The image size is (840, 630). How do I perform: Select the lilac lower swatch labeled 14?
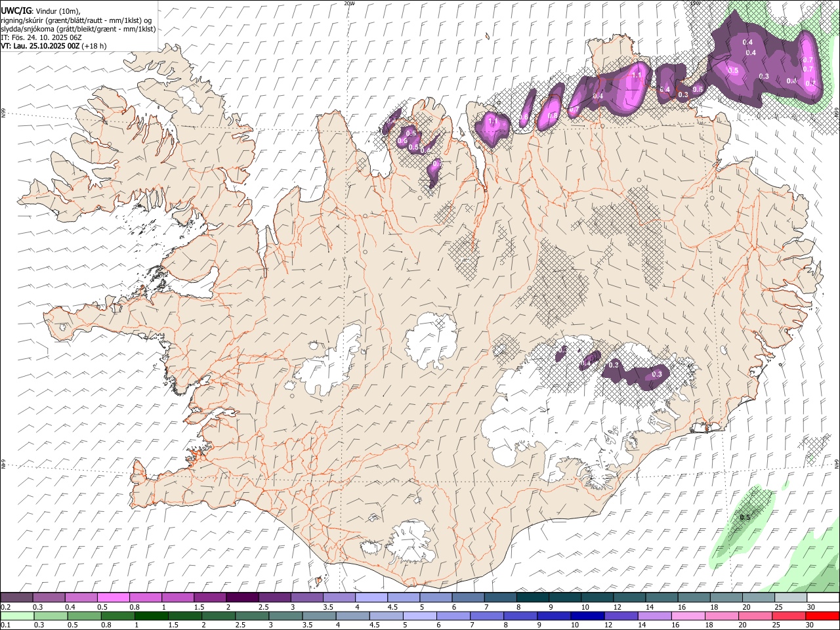654,616
